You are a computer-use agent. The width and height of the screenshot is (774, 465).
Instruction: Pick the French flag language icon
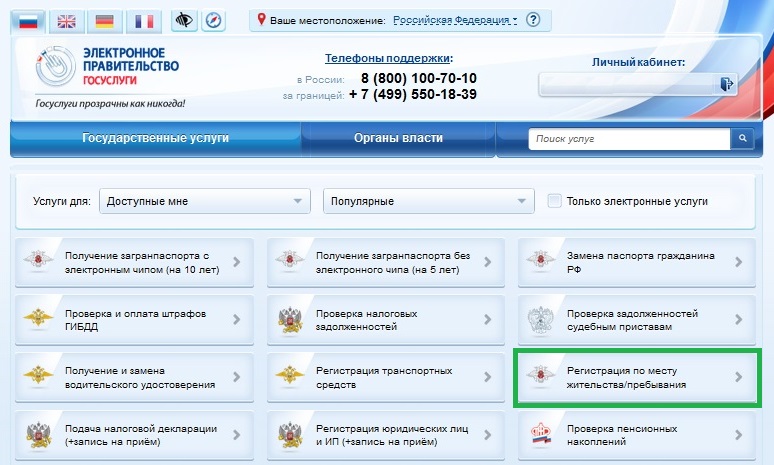click(x=144, y=20)
